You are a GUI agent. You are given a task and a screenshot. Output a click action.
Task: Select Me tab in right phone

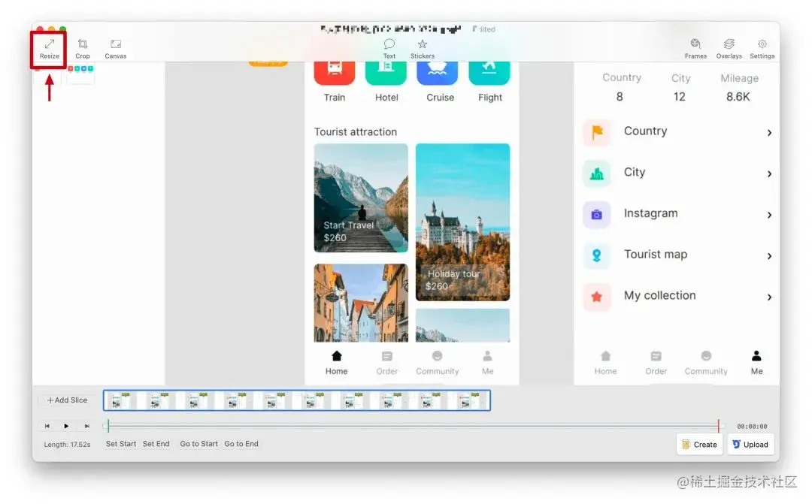756,363
